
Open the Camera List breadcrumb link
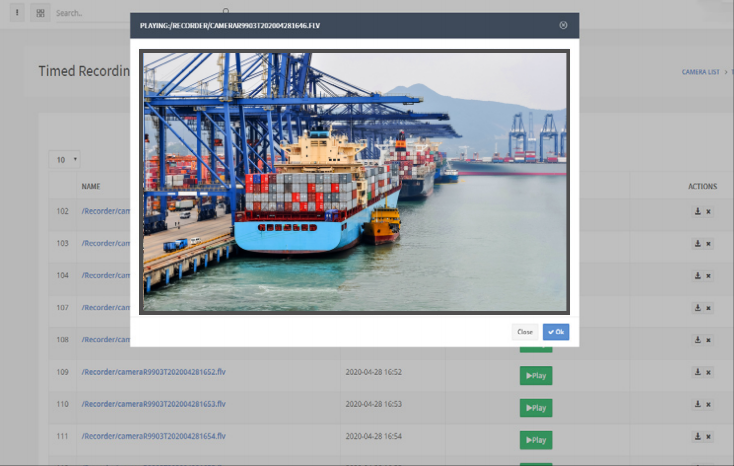700,72
